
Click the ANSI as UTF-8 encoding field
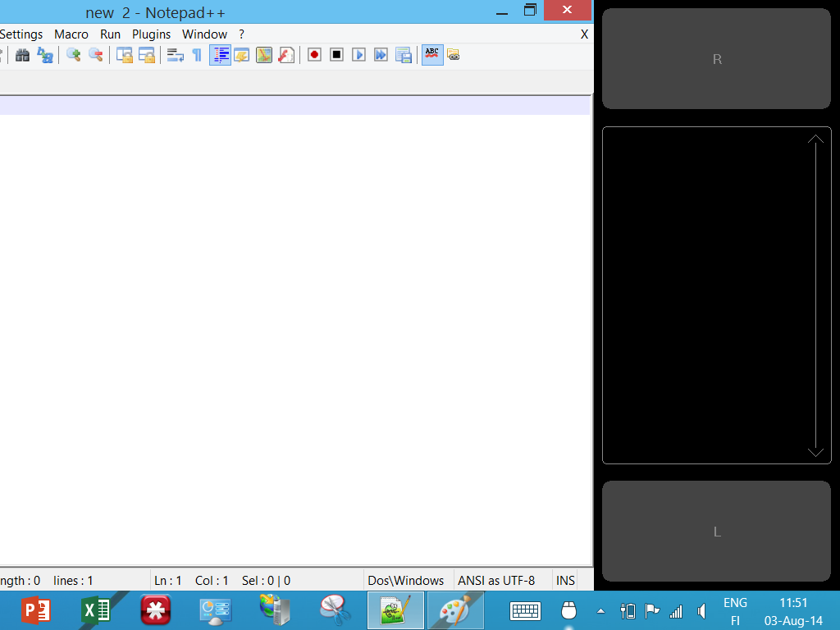[x=496, y=581]
